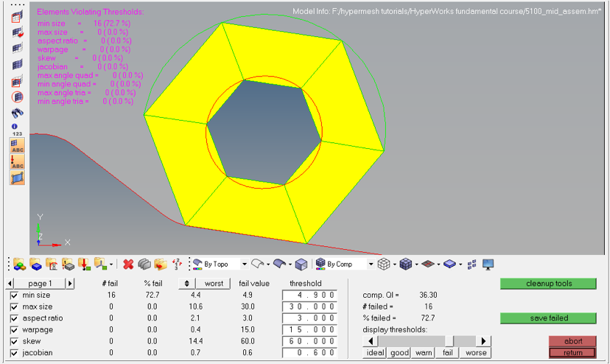Screen dimensions: 610x364
Task: Click the worst column button
Action: point(214,284)
